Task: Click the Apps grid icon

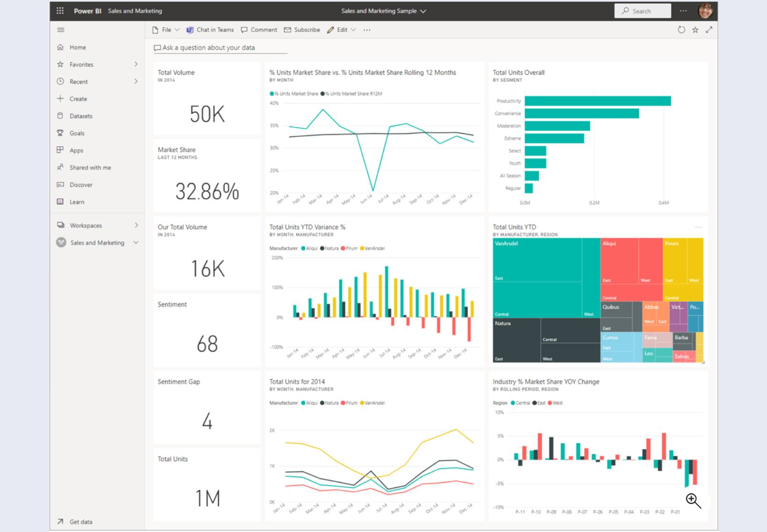Action: click(x=60, y=150)
